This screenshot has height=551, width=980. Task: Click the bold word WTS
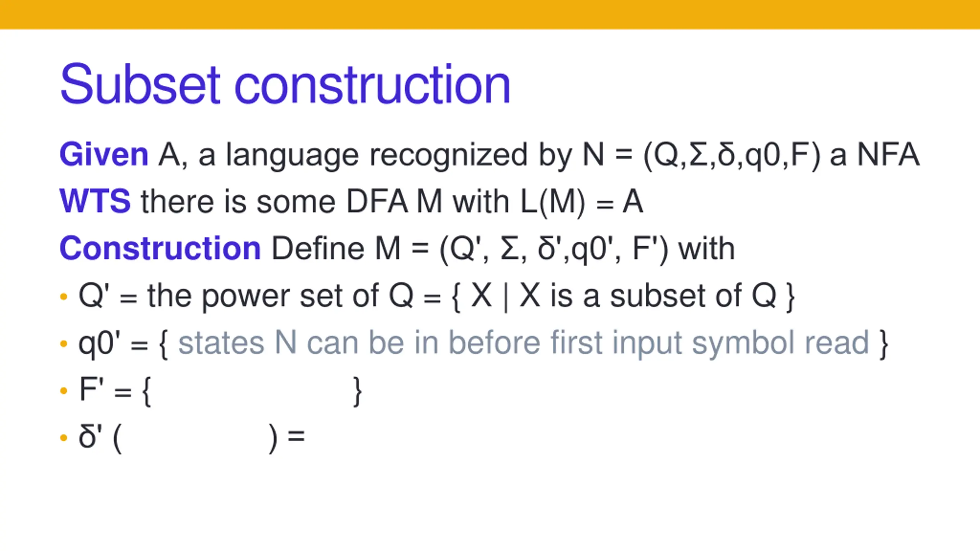[95, 201]
